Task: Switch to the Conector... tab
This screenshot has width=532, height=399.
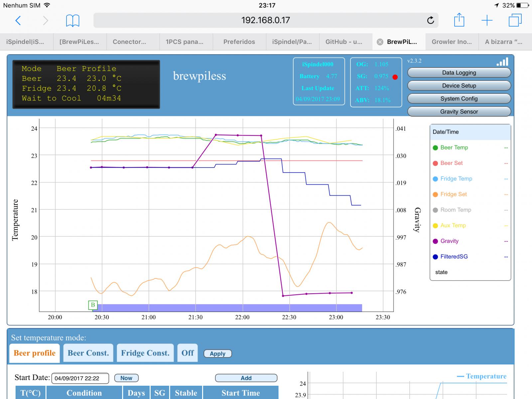Action: tap(133, 42)
